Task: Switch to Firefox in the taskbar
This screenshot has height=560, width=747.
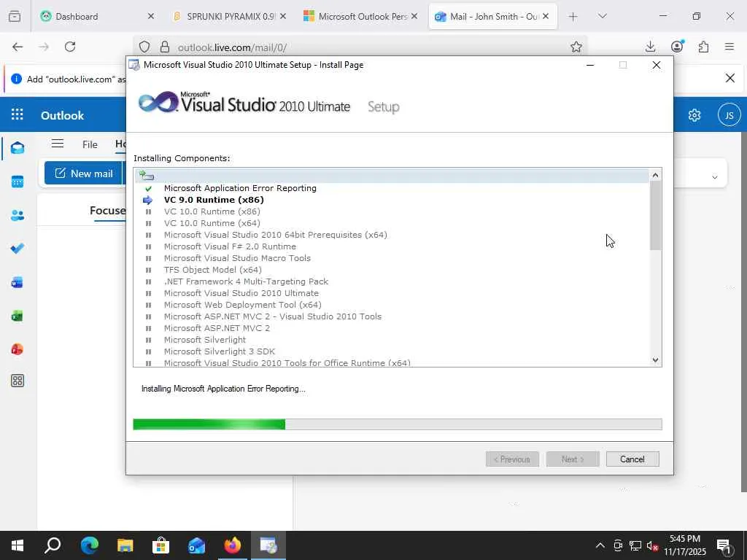Action: 233,545
